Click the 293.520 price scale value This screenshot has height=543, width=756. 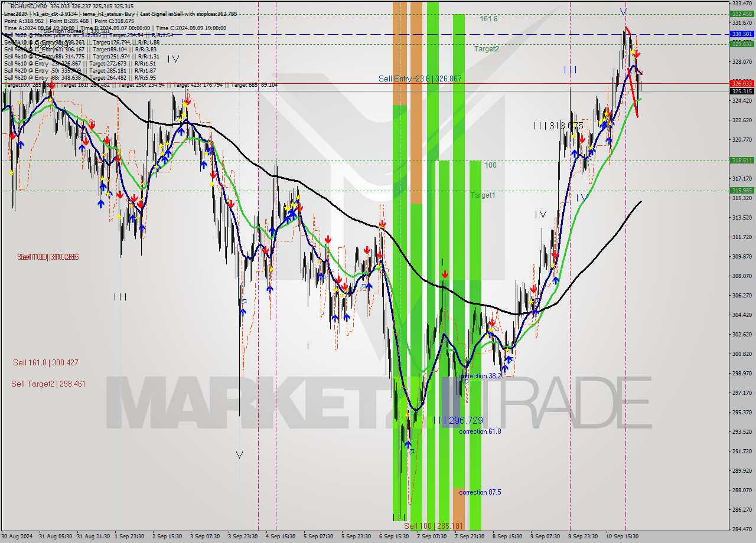[x=742, y=431]
